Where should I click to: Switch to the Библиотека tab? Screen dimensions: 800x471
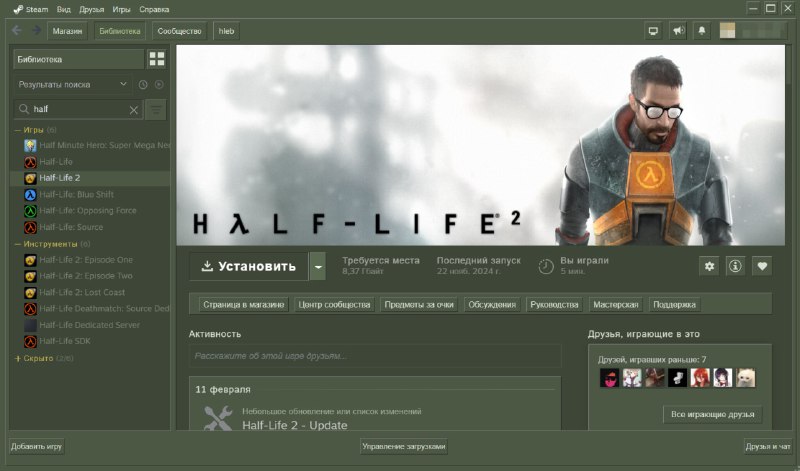[x=120, y=31]
